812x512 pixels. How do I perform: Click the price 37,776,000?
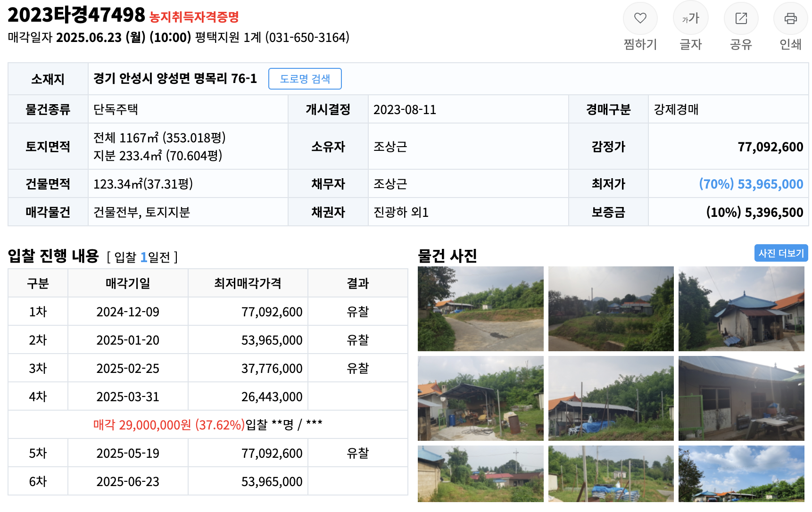coord(272,368)
